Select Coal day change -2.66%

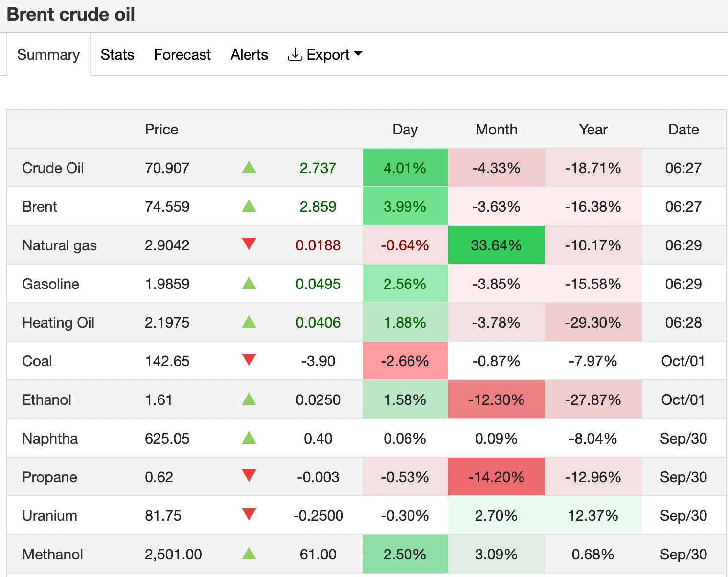pyautogui.click(x=405, y=361)
